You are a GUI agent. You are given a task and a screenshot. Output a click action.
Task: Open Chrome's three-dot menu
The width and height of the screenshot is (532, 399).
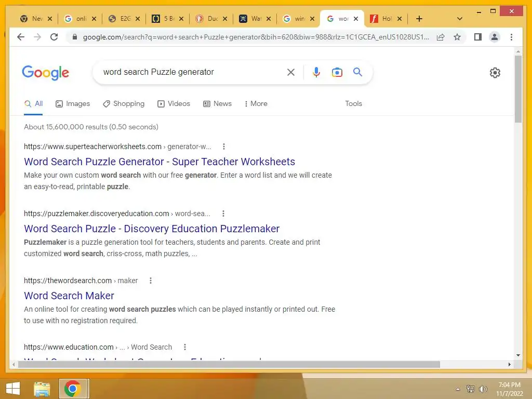[511, 37]
